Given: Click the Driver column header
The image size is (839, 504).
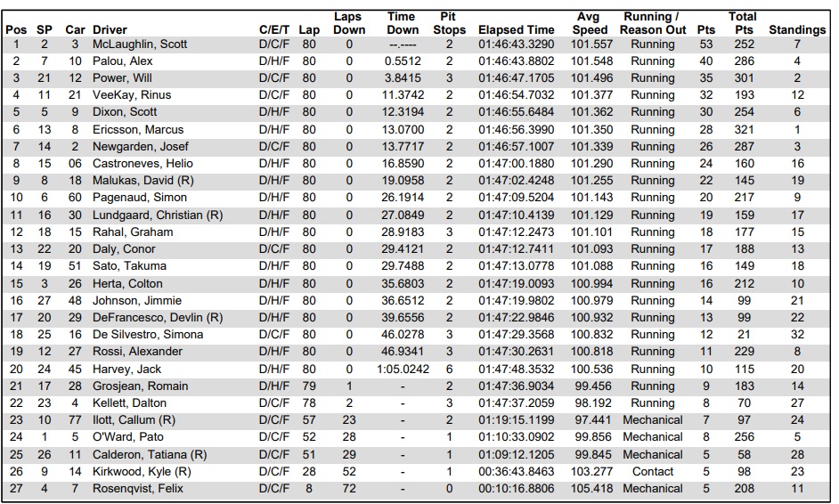Looking at the screenshot, I should click(x=110, y=29).
